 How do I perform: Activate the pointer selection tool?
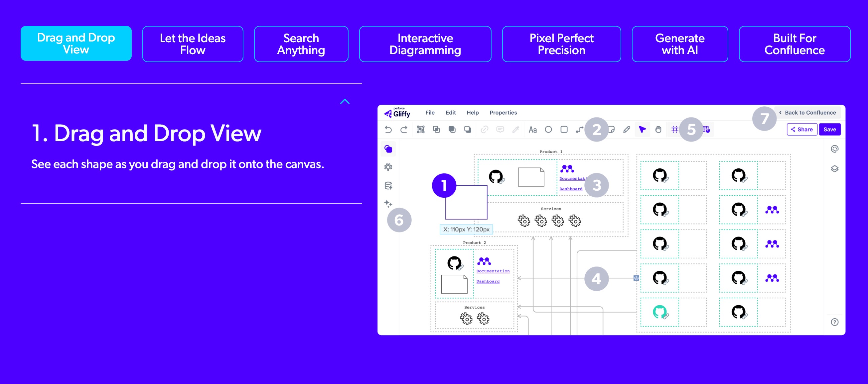click(x=642, y=130)
